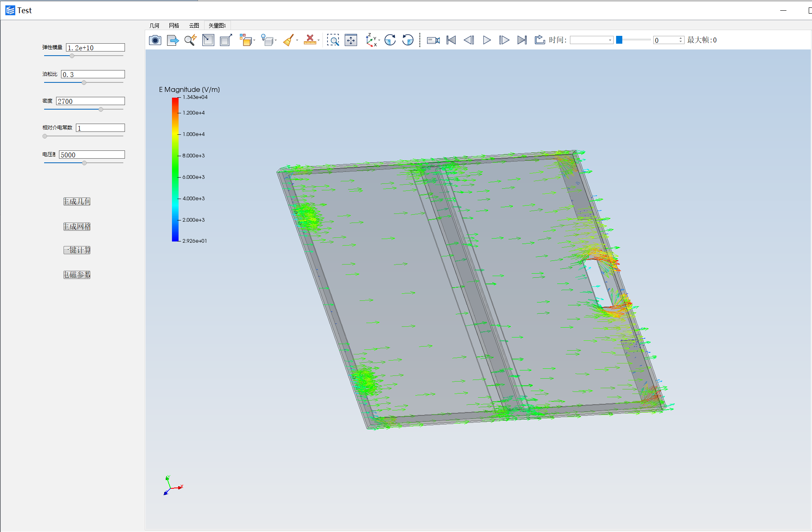Open the yellow cube display mode dropdown arrow
812x532 pixels.
254,40
